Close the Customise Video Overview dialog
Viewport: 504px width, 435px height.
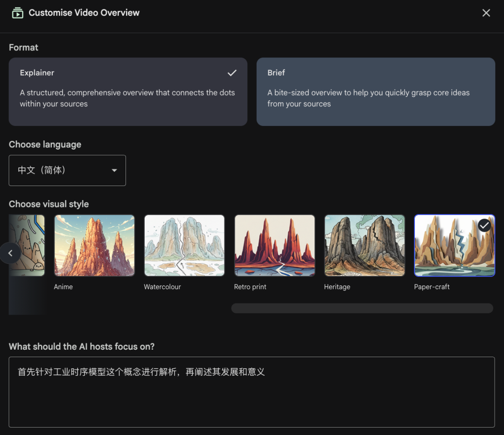point(486,13)
